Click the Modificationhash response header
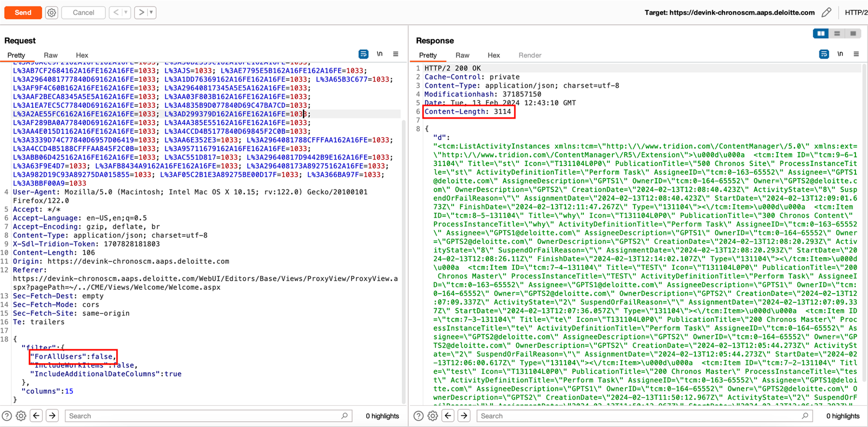 pos(483,94)
